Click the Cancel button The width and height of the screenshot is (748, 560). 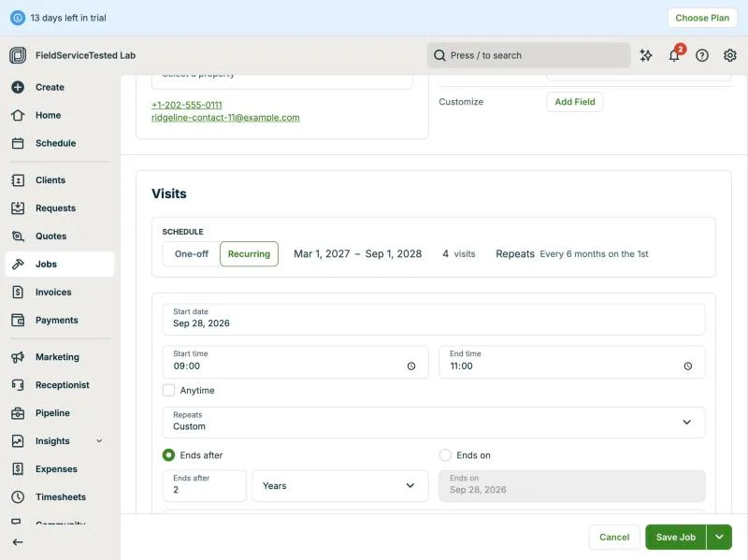[x=614, y=538]
